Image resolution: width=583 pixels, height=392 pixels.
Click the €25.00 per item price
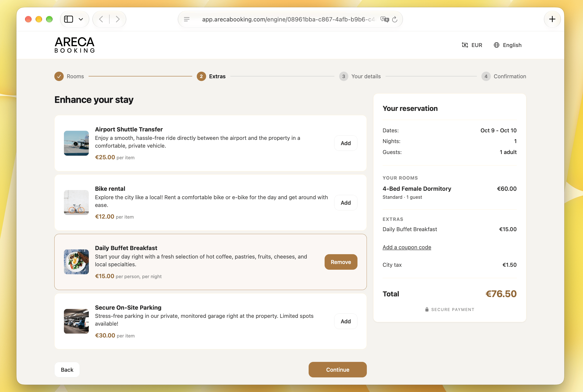click(x=115, y=157)
